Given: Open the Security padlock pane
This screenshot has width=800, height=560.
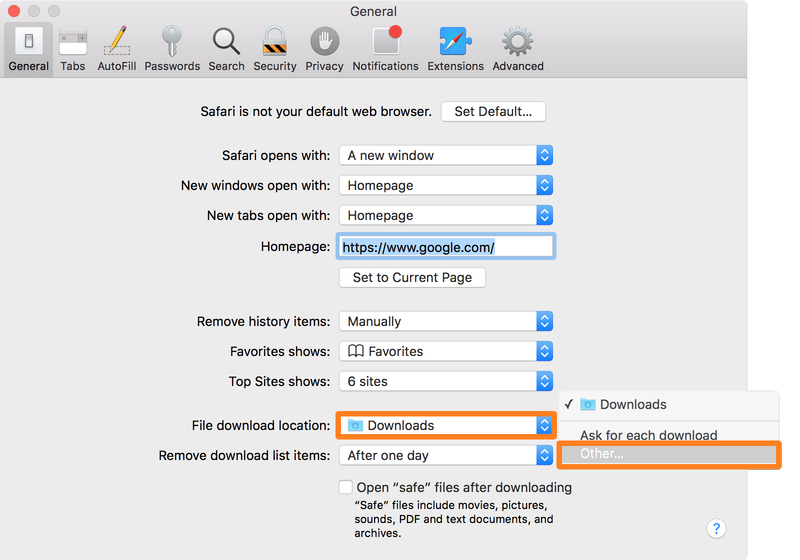Looking at the screenshot, I should pyautogui.click(x=274, y=49).
